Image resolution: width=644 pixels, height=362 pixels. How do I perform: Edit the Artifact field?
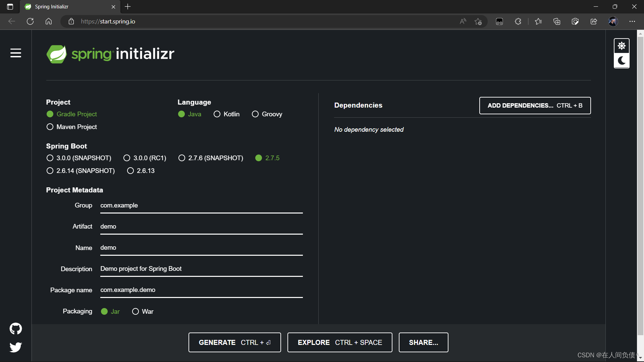(x=202, y=227)
